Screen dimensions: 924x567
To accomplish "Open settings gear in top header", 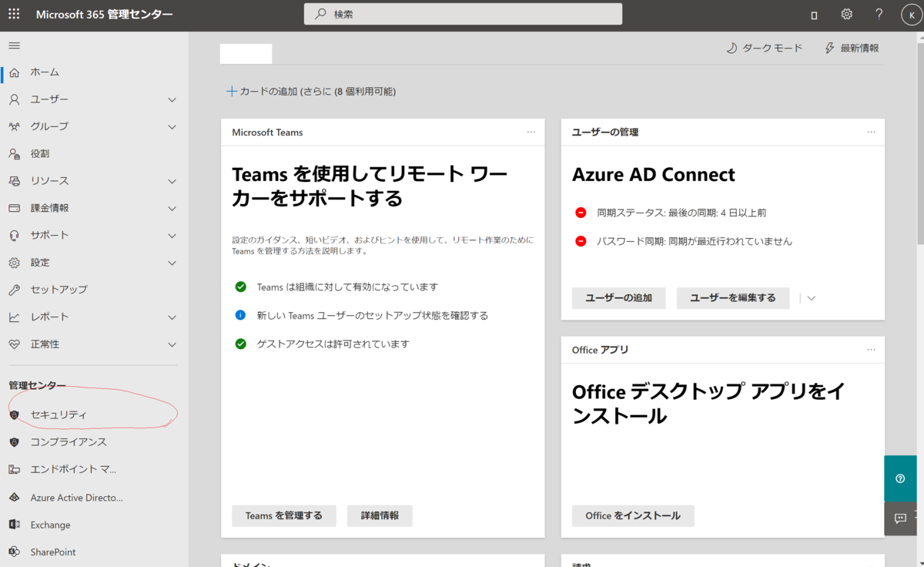I will coord(846,15).
